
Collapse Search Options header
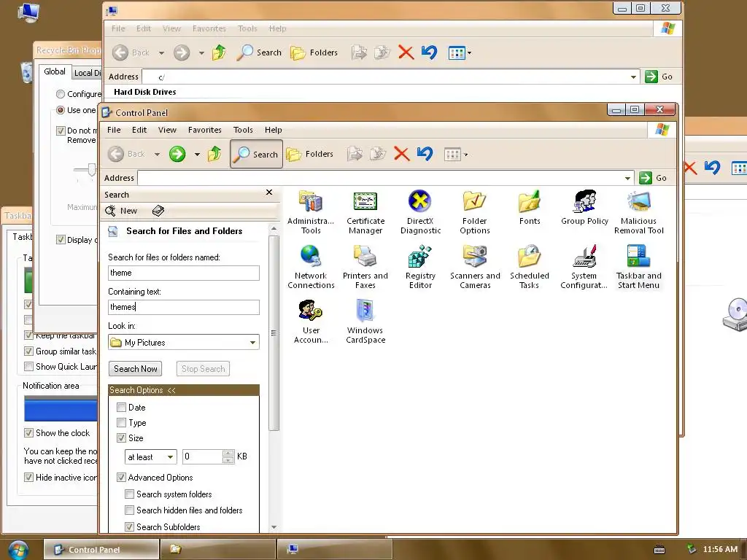[x=183, y=390]
